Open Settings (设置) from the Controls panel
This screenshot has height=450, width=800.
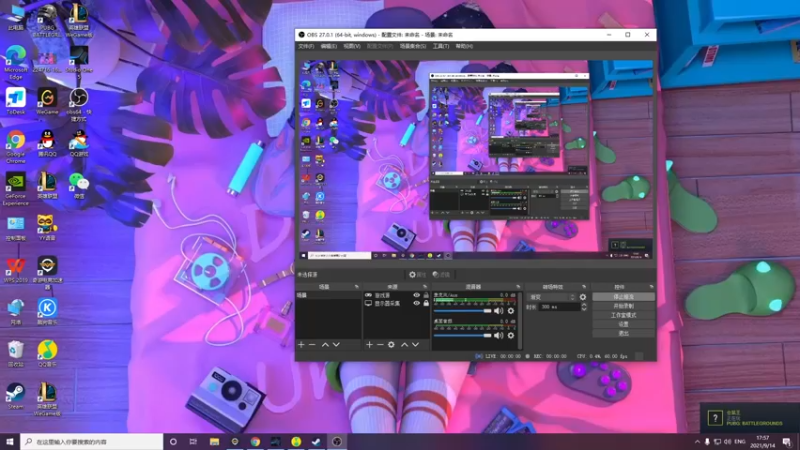(x=623, y=324)
